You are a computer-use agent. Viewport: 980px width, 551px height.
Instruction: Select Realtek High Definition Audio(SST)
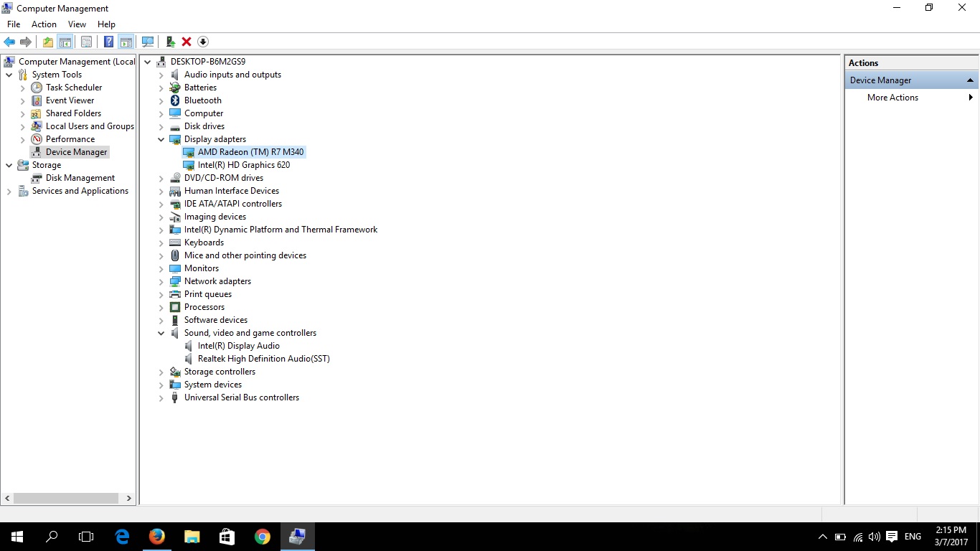click(264, 359)
